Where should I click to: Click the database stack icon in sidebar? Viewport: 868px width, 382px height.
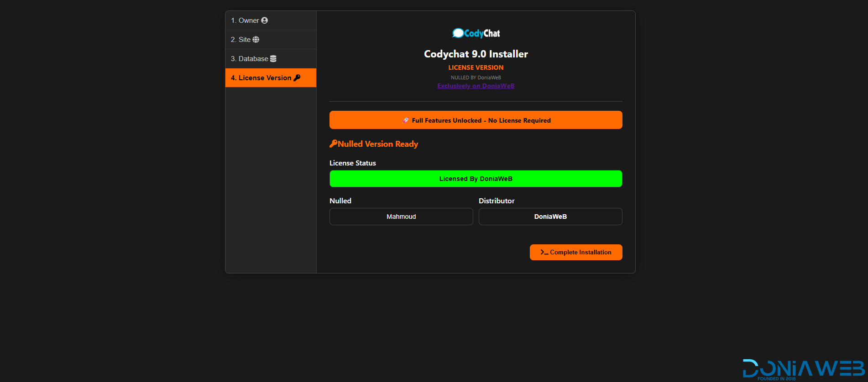tap(273, 59)
